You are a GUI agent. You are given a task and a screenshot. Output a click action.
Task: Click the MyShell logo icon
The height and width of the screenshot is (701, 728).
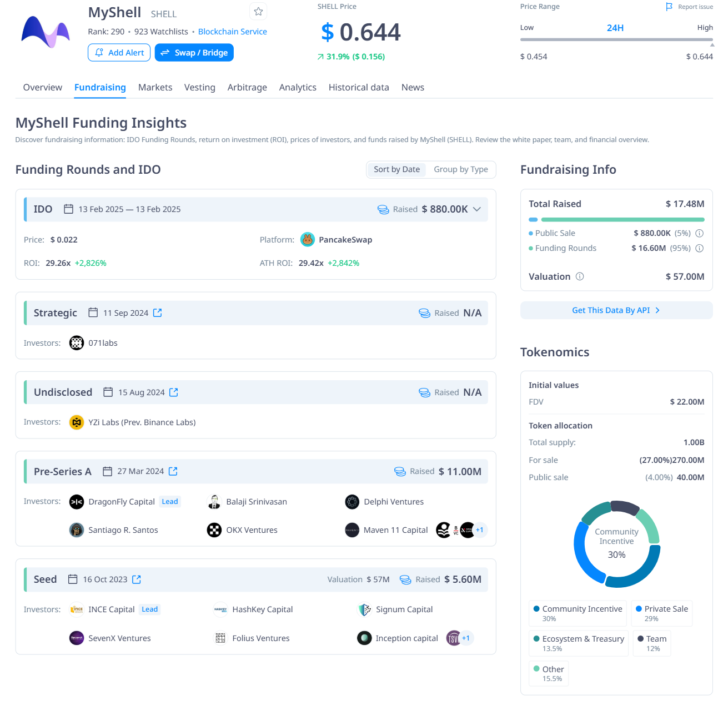tap(46, 32)
